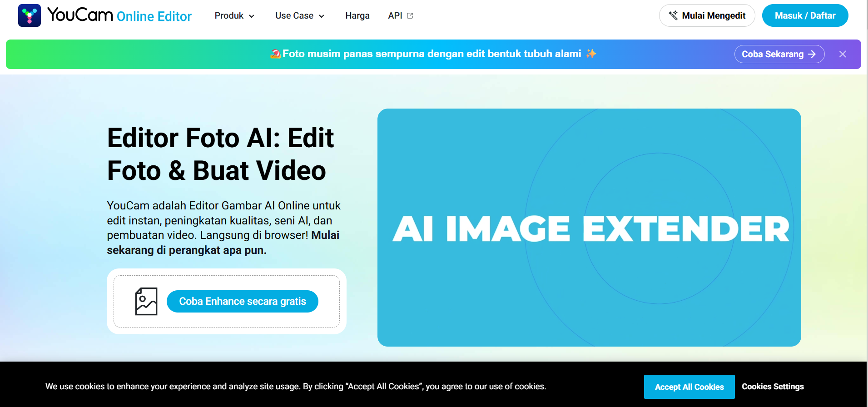Expand the Produk dropdown menu

coord(234,16)
